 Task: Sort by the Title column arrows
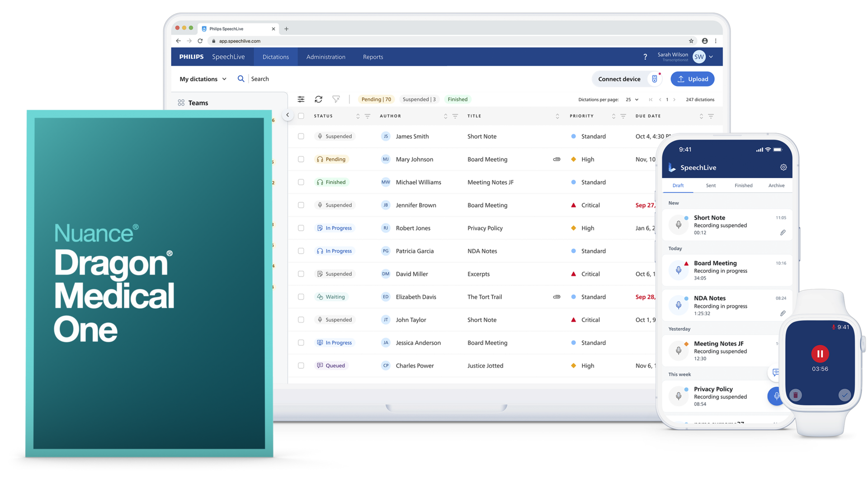click(557, 116)
